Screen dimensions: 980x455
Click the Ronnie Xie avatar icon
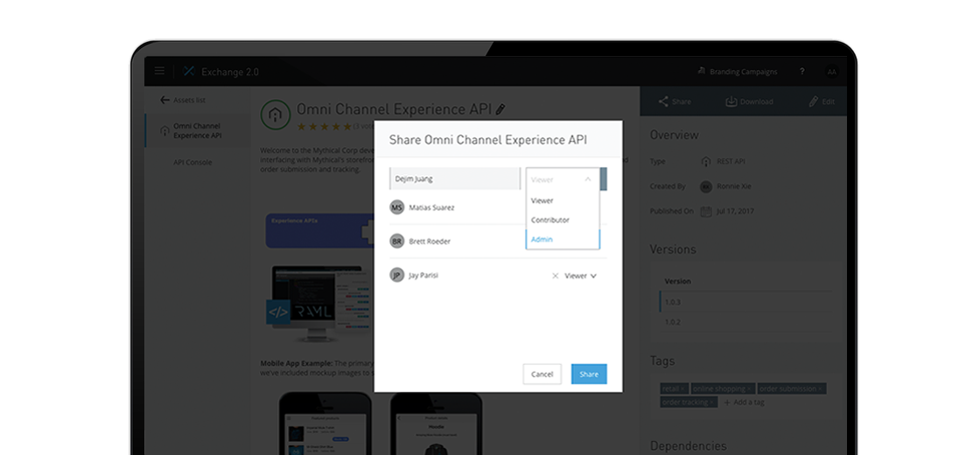click(x=705, y=186)
